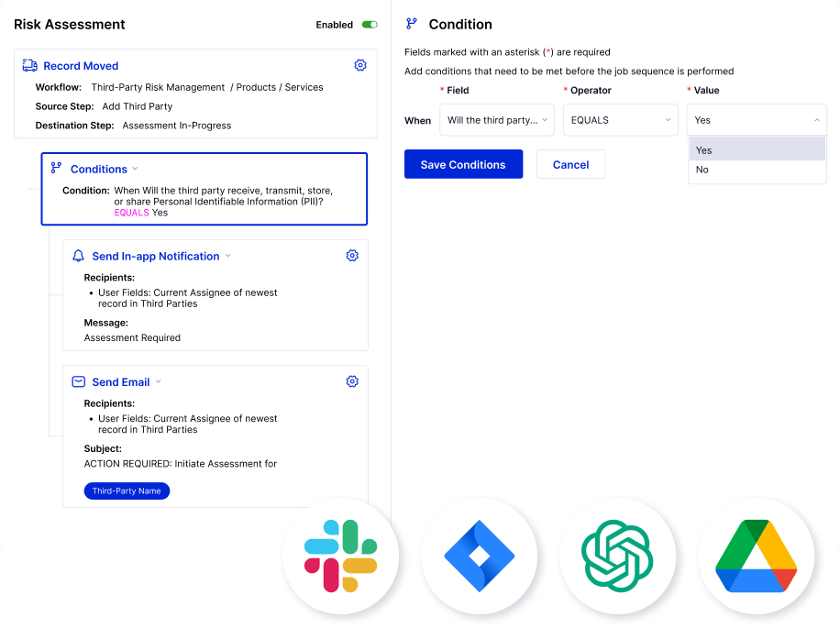The width and height of the screenshot is (840, 628).
Task: Select the Send In-app Notification title
Action: pyautogui.click(x=156, y=257)
